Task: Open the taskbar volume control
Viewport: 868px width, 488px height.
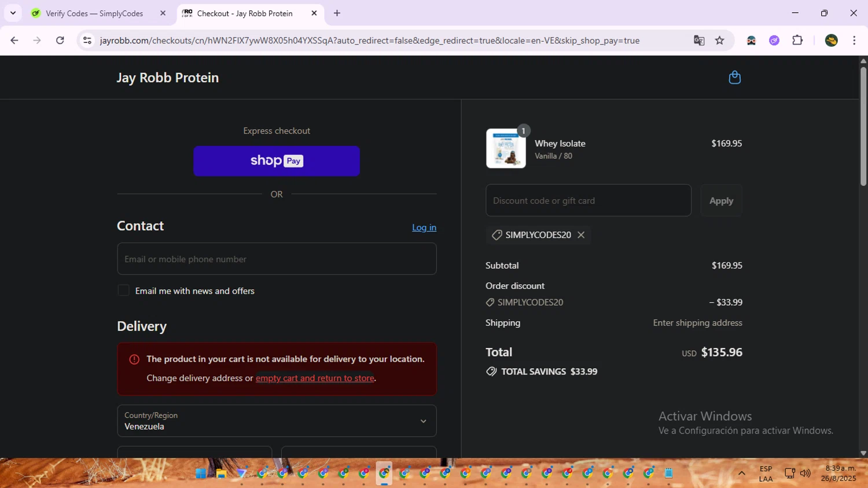Action: click(805, 474)
